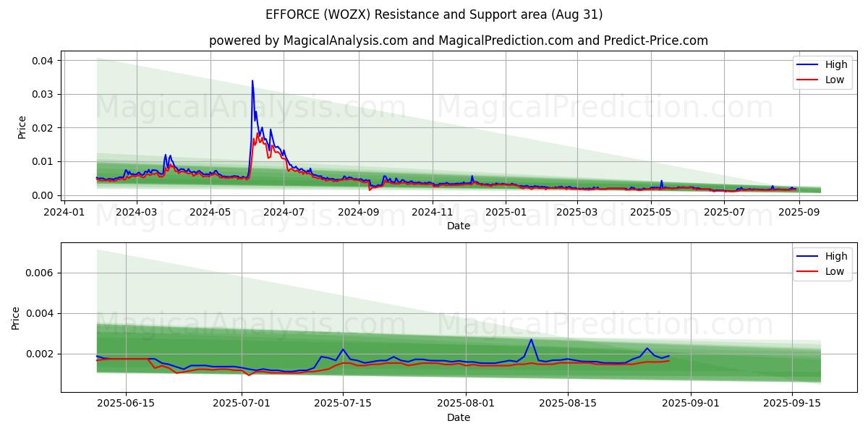The image size is (868, 434).
Task: Click the bottom chart tick label '2025-08-15'
Action: click(x=567, y=404)
